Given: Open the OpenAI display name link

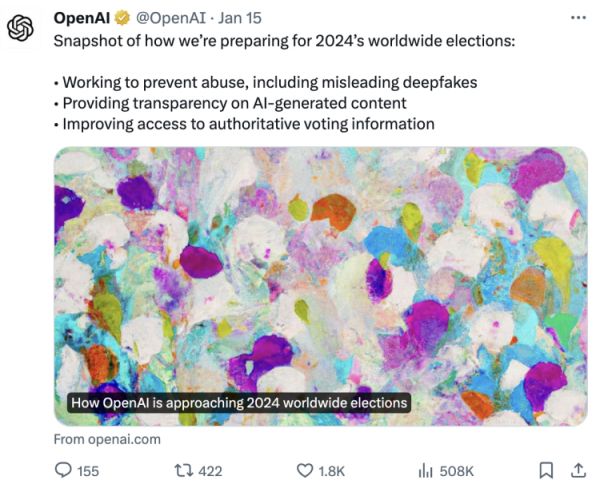Looking at the screenshot, I should point(82,19).
